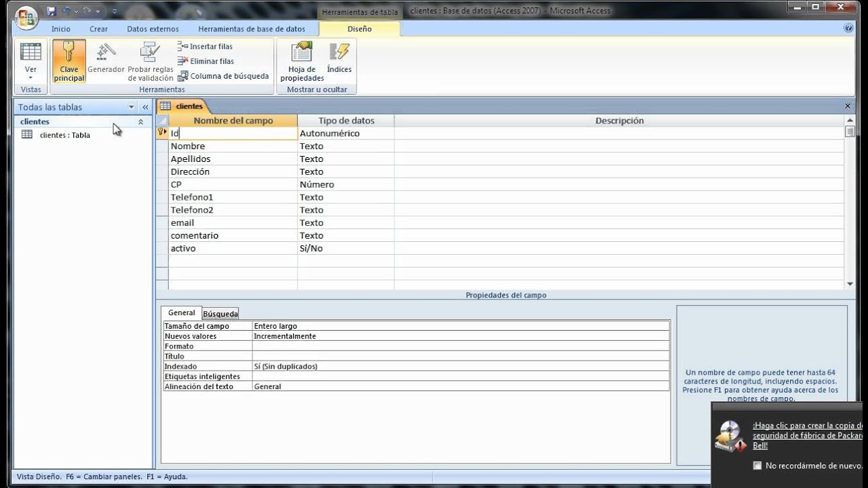Click the Alineación del texto General value
Screen dimensions: 868x488
(x=461, y=386)
